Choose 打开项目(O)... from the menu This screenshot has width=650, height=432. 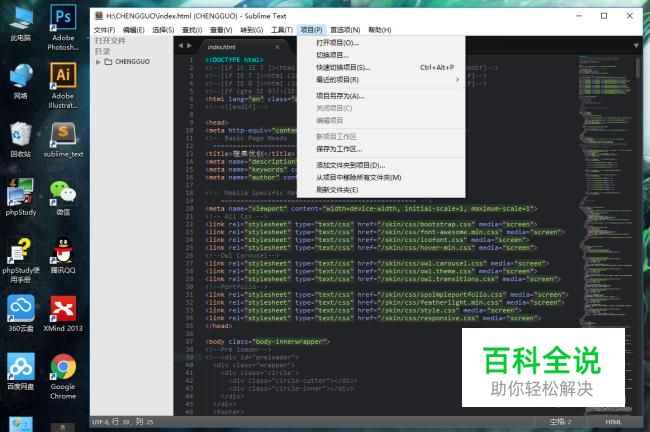381,43
